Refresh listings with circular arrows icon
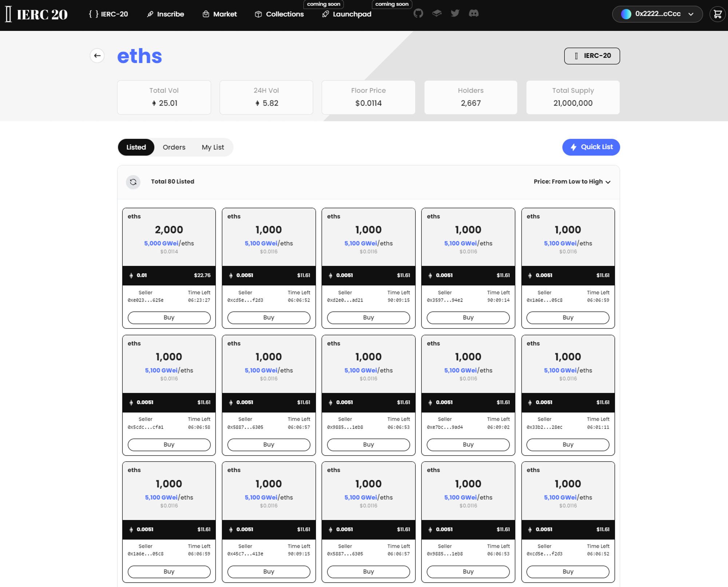This screenshot has height=587, width=728. 133,181
